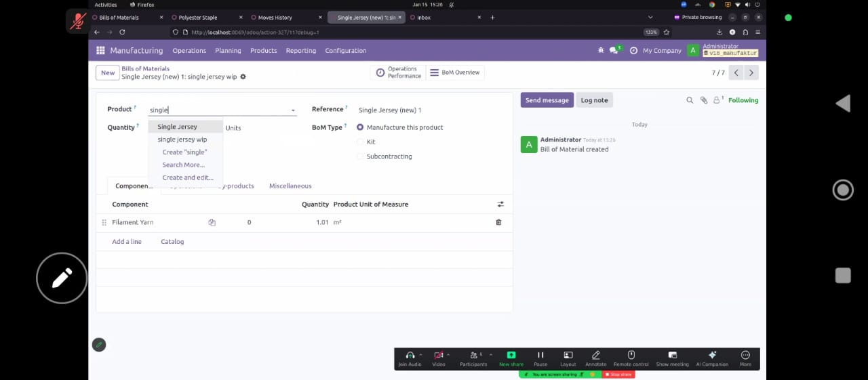Open column settings icon in Components table
Viewport: 868px width, 380px height.
point(500,204)
